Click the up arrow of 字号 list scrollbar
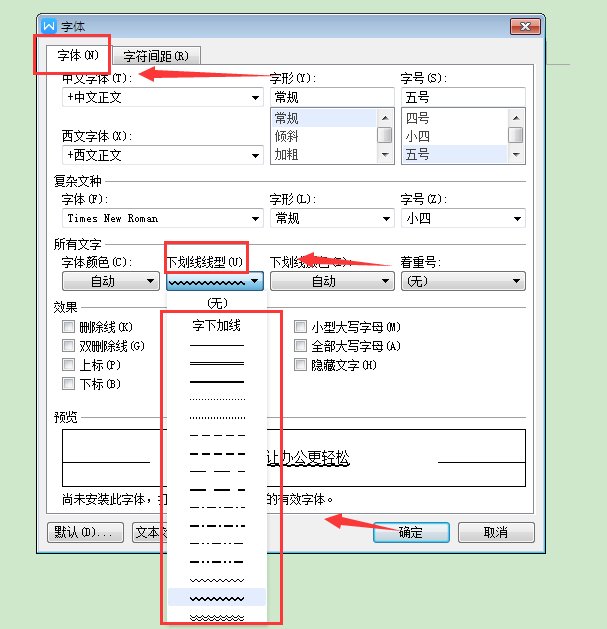 pos(516,118)
